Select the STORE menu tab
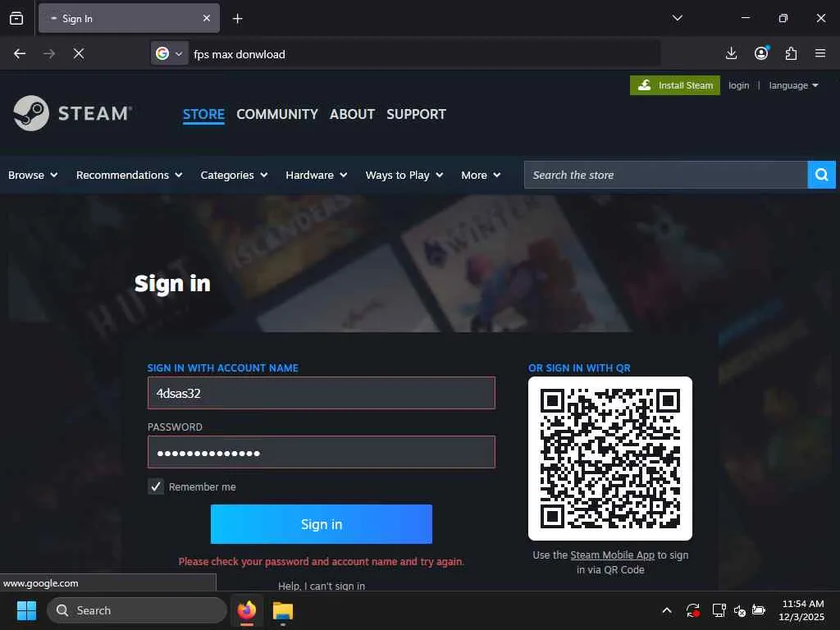This screenshot has width=840, height=630. (203, 115)
